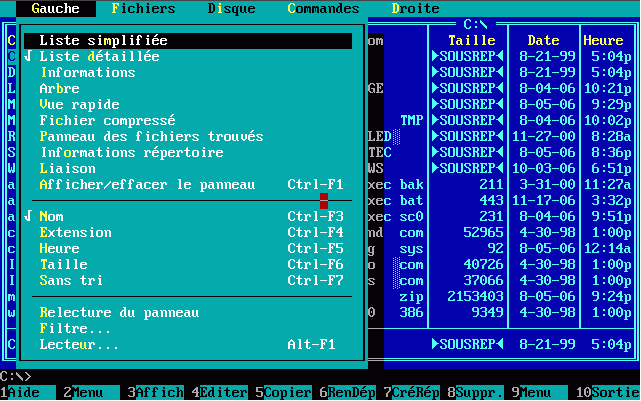Click the 4 Editer function key
Viewport: 641px width, 401px height.
tap(220, 393)
